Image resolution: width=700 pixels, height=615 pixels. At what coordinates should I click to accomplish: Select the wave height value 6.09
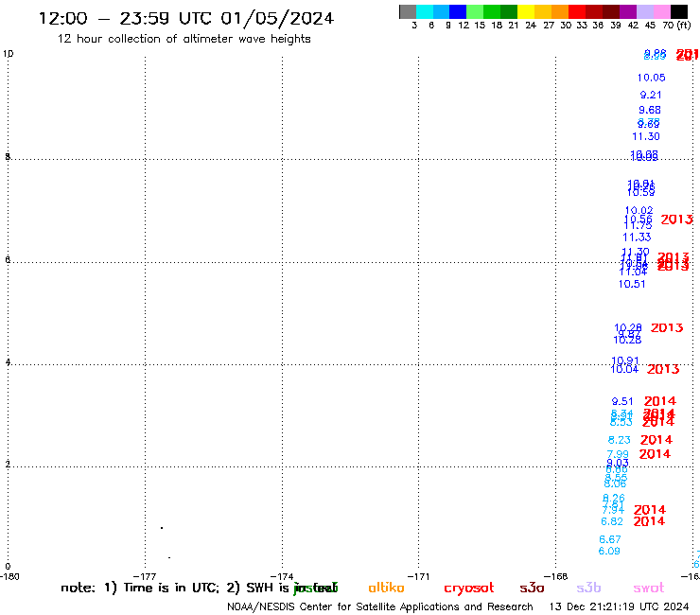(x=609, y=551)
